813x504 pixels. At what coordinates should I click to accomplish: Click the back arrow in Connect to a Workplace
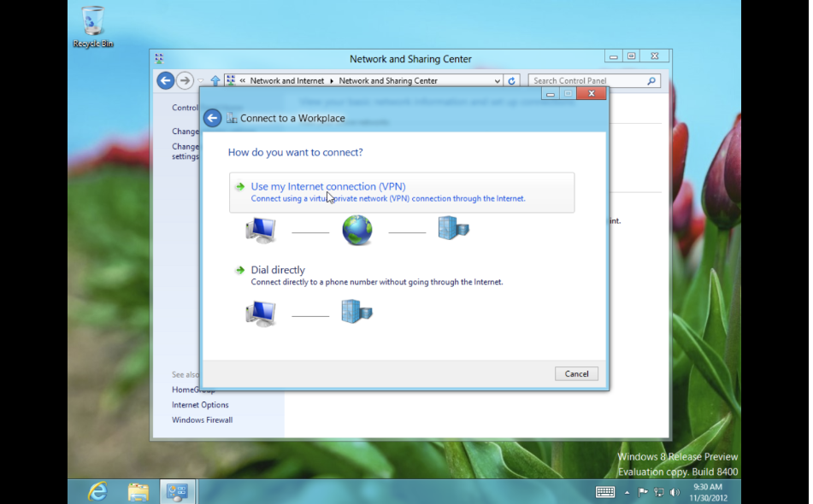click(213, 118)
